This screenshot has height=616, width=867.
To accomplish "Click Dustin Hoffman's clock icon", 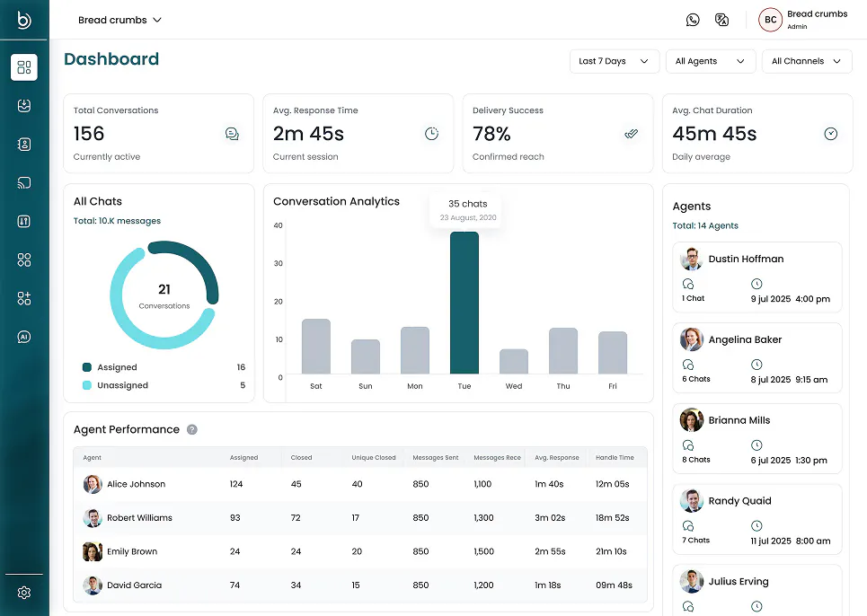I will 756,284.
